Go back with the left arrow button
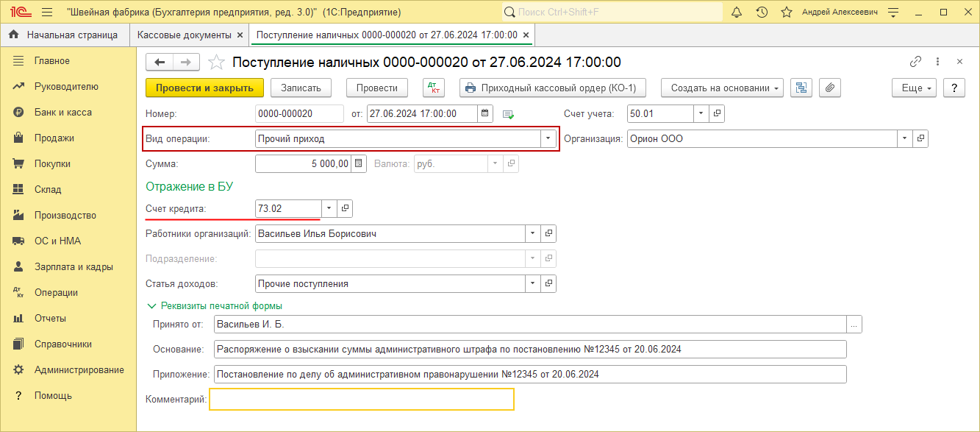 point(160,63)
